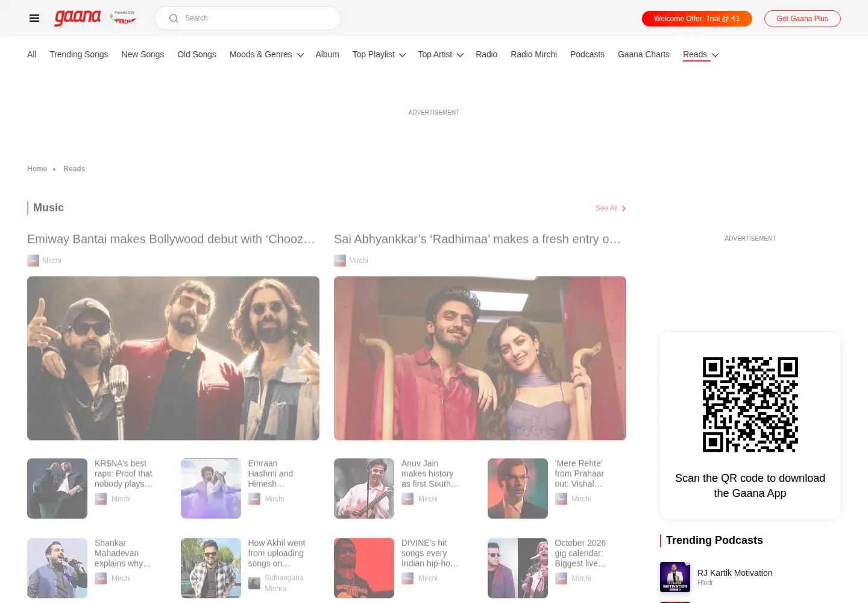Open October 2026 gig calendar article

580,553
